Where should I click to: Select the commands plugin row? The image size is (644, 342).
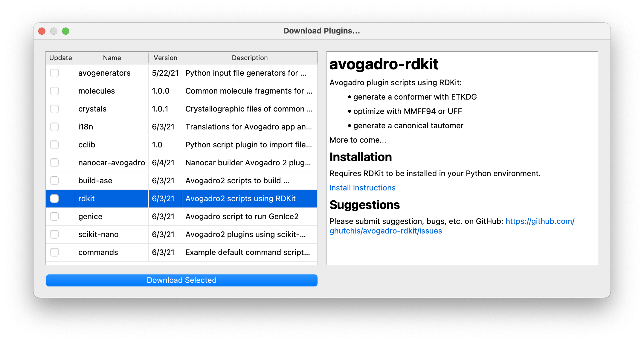pos(98,252)
